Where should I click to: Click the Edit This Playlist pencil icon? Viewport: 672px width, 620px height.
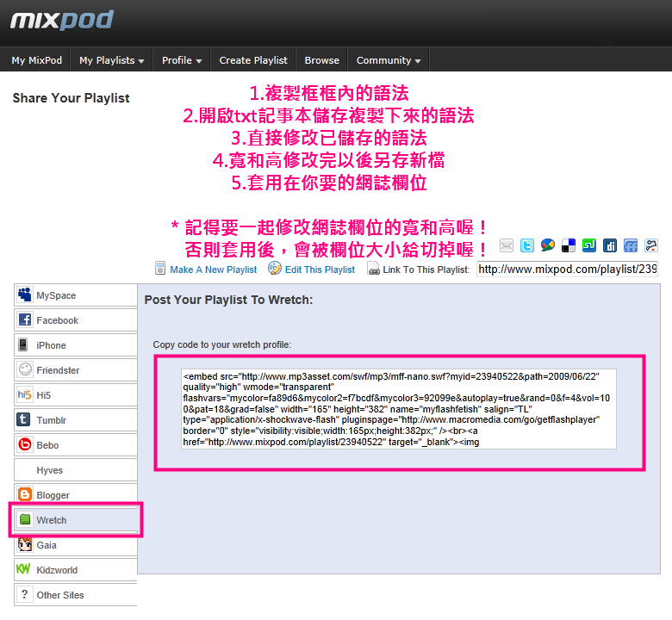tap(275, 268)
